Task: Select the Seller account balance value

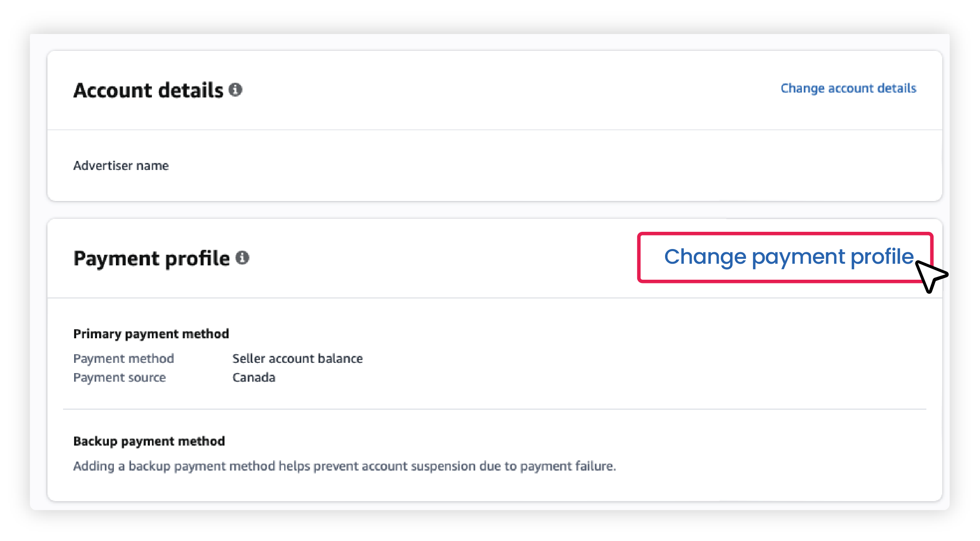Action: point(298,358)
